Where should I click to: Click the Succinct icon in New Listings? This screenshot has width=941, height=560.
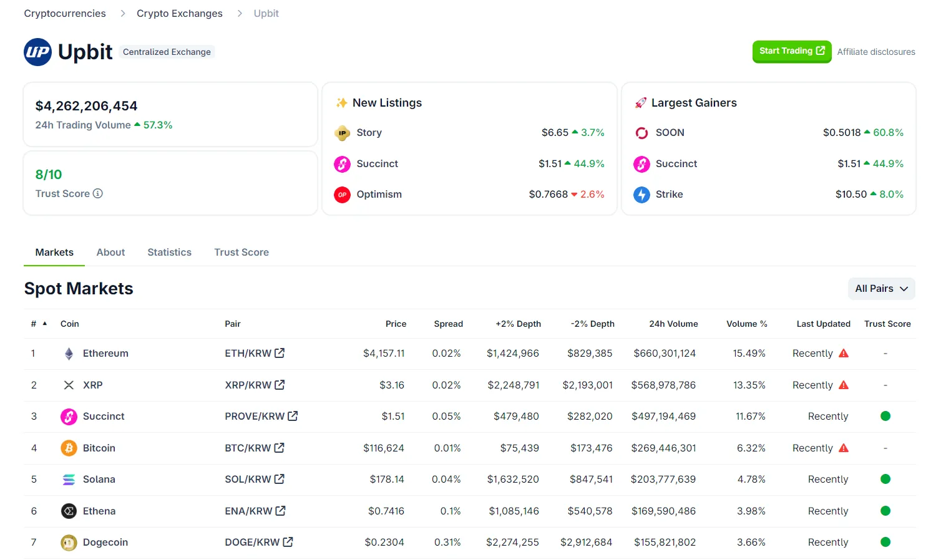(342, 164)
